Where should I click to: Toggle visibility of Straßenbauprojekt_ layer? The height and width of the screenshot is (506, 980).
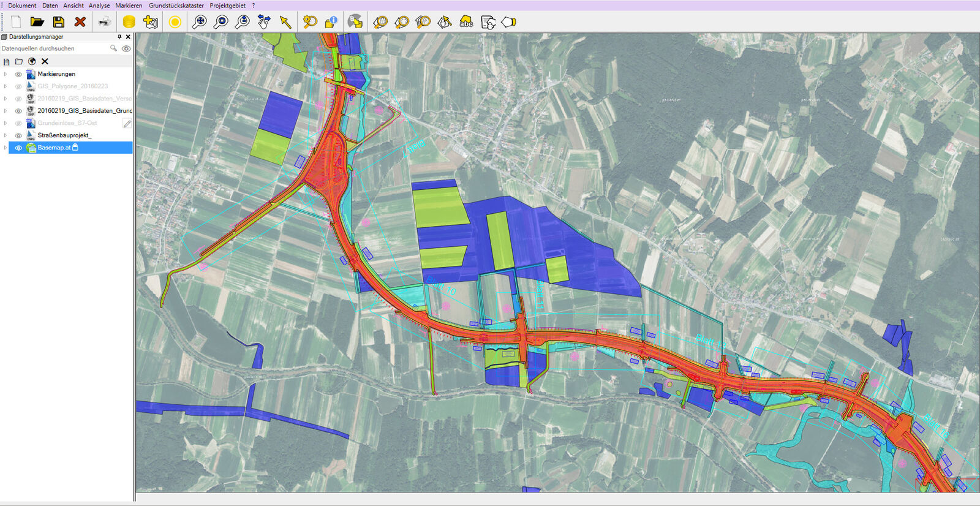pos(18,135)
